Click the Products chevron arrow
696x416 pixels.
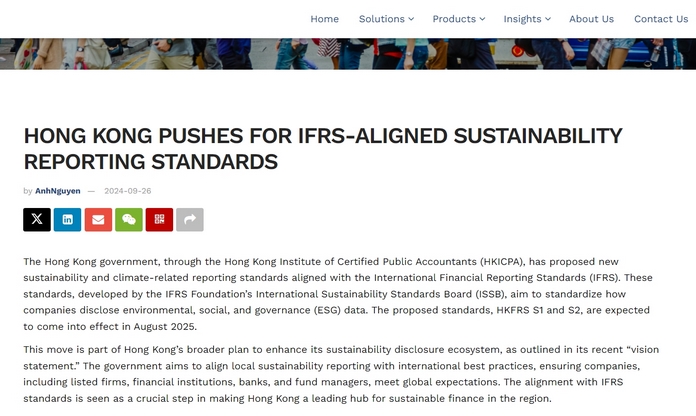(482, 19)
